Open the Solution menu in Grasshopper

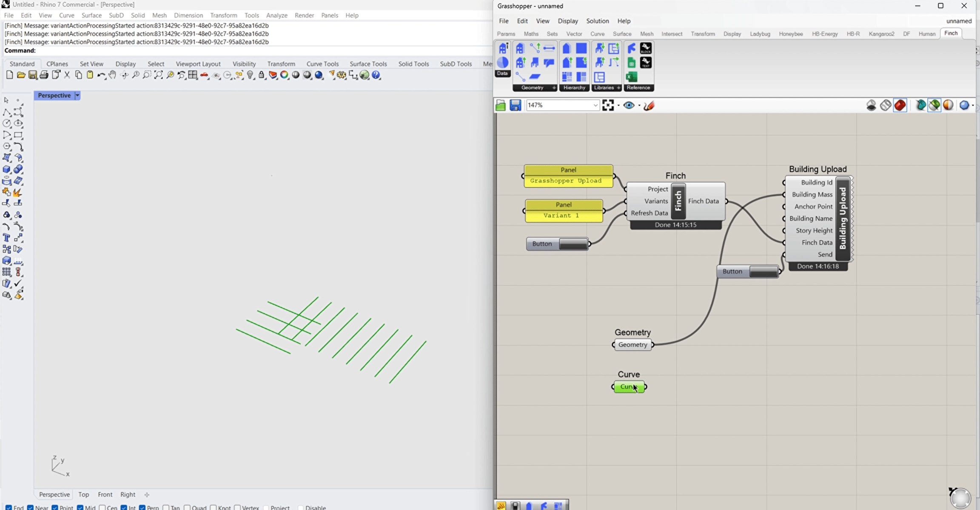(597, 21)
